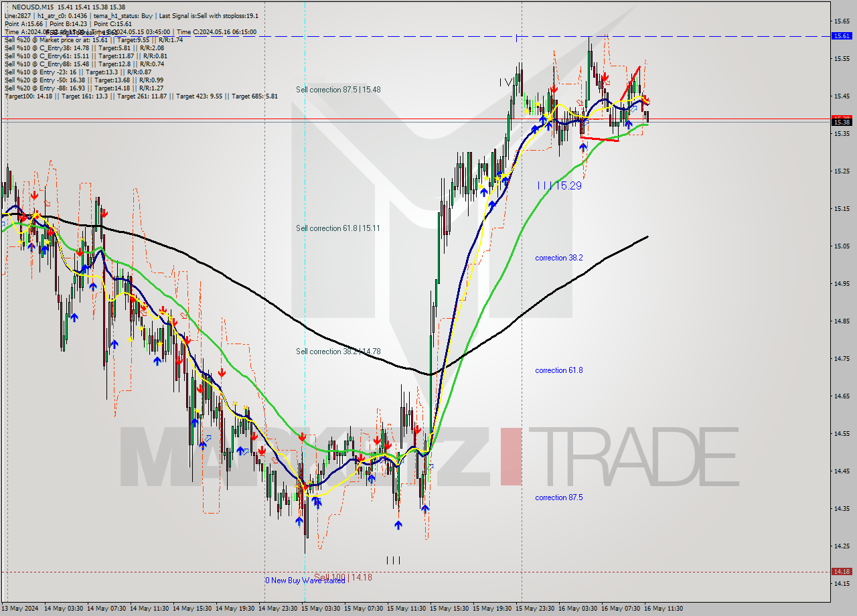This screenshot has width=857, height=616.
Task: Select the 'Sell correction 87.5 | 15.48' label
Action: 338,90
